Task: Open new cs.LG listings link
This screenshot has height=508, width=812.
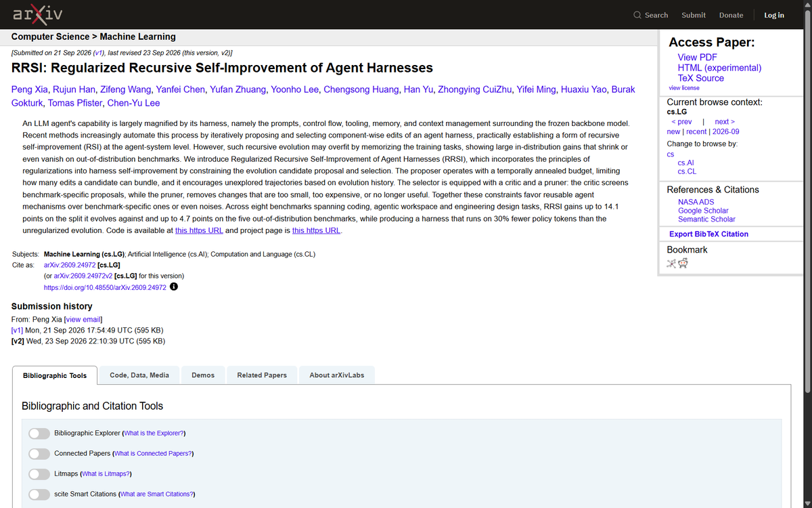Action: point(673,131)
